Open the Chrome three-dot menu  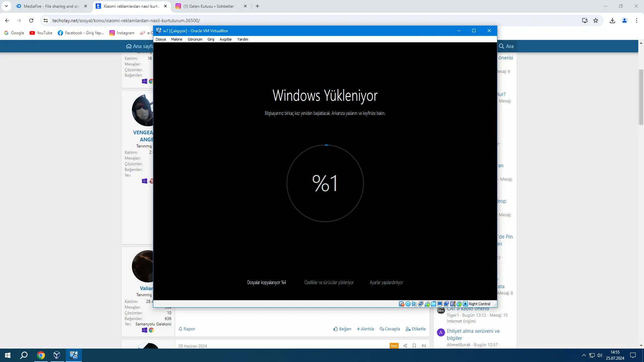pyautogui.click(x=637, y=20)
